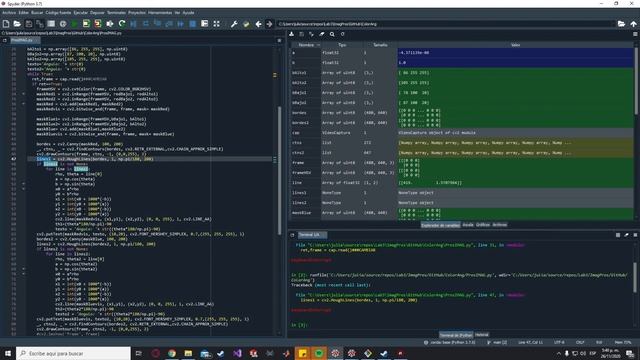This screenshot has width=640, height=360.
Task: Toggle fullscreen mode icon
Action: point(216,24)
